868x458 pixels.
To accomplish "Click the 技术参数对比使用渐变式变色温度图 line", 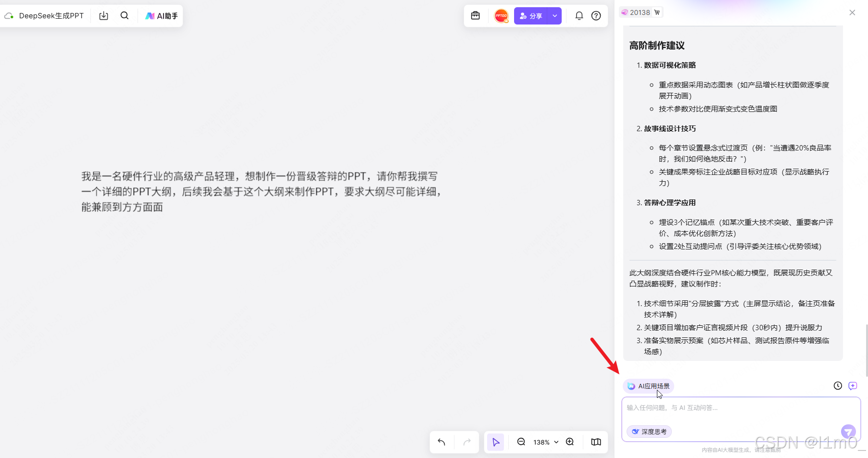I will 718,109.
